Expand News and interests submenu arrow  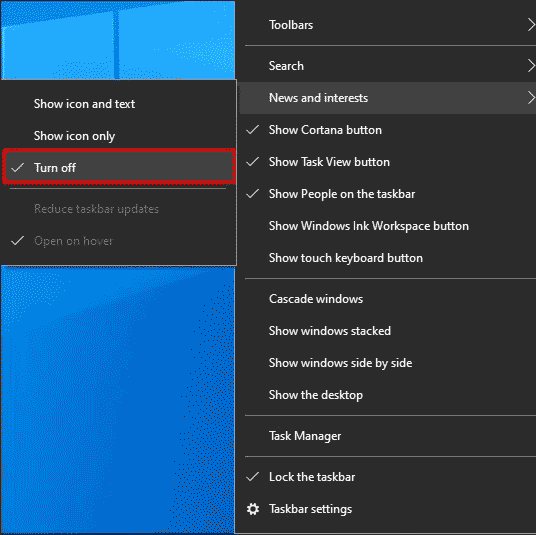point(531,98)
